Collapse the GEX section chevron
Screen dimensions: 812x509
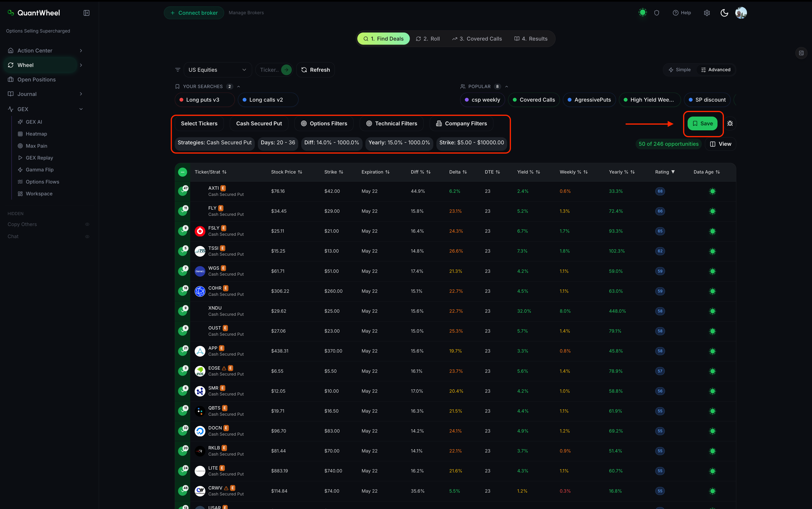[81, 109]
